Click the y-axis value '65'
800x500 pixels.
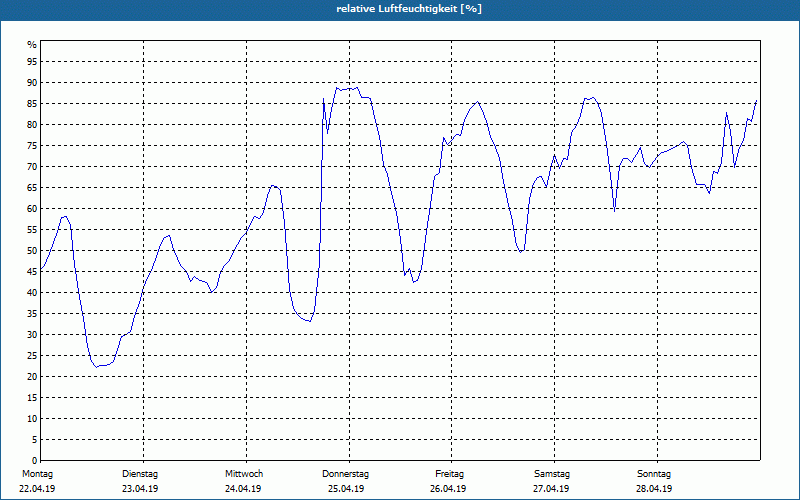[32, 188]
